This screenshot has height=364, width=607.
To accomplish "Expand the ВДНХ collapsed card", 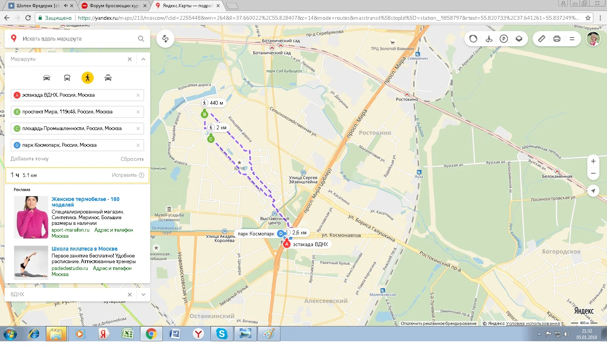I will 143,295.
